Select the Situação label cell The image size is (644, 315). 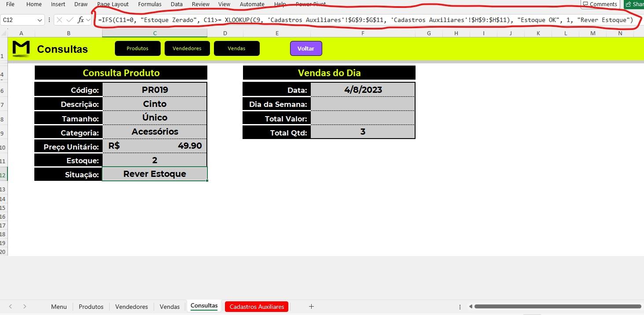coord(68,174)
